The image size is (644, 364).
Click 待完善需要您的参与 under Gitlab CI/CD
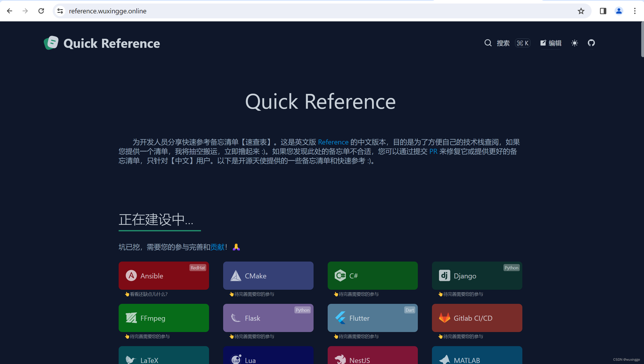tap(463, 336)
